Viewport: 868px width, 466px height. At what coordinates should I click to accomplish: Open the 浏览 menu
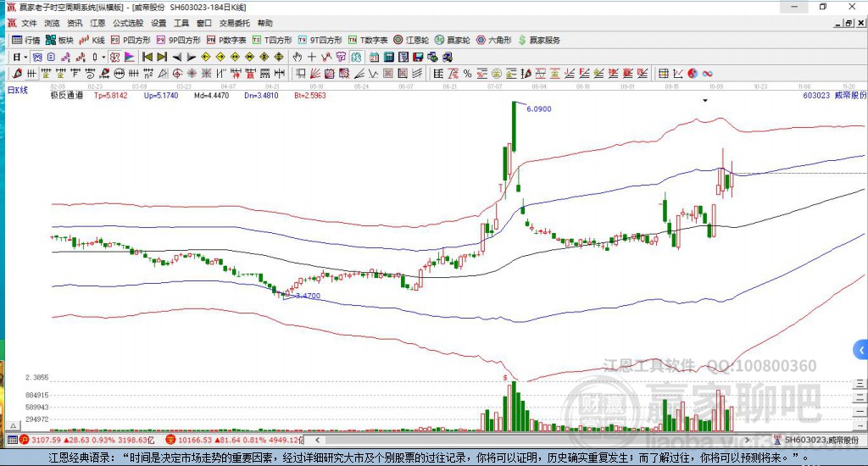tap(52, 23)
